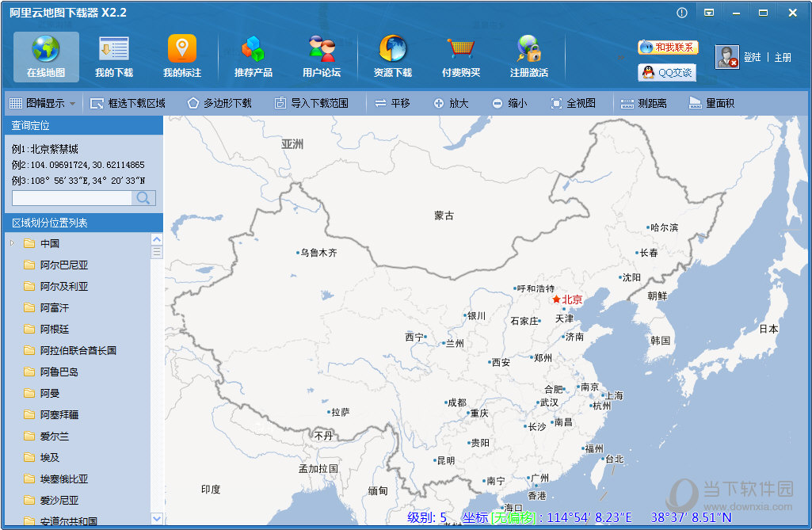Click 上海 city label on map

tap(614, 396)
